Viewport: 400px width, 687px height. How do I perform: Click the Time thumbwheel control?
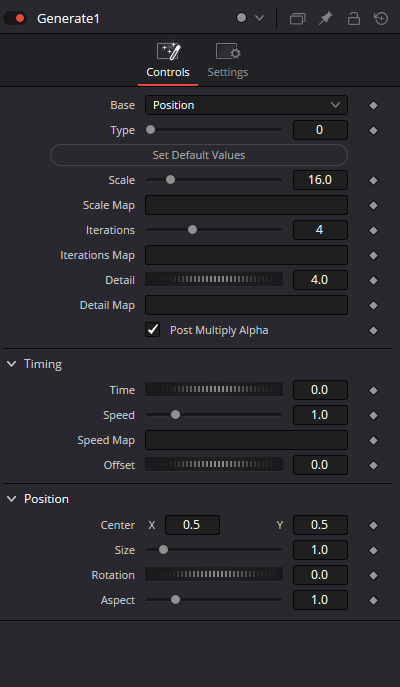[214, 390]
